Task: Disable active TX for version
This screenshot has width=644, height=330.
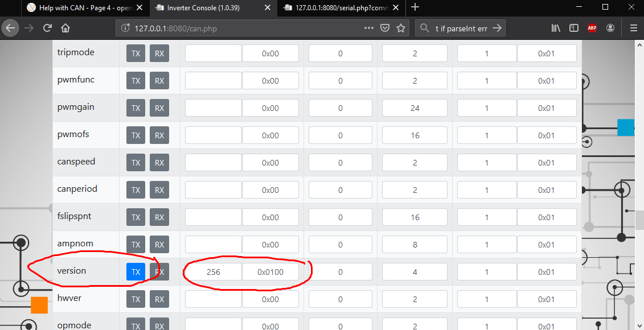Action: (x=136, y=272)
